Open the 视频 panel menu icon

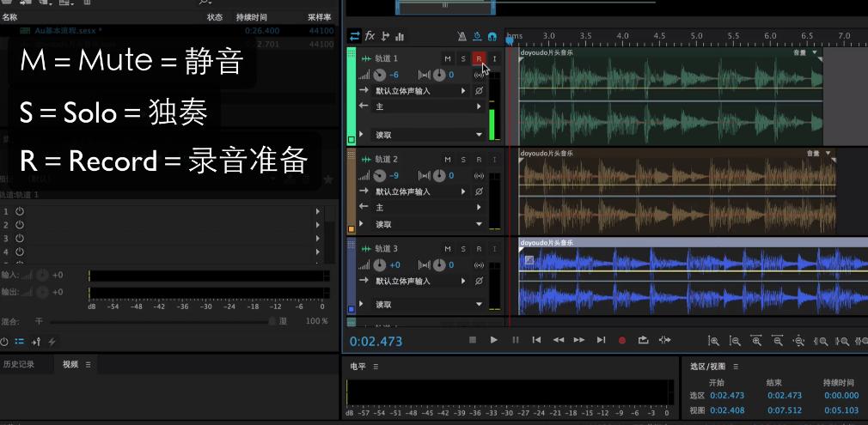click(88, 364)
